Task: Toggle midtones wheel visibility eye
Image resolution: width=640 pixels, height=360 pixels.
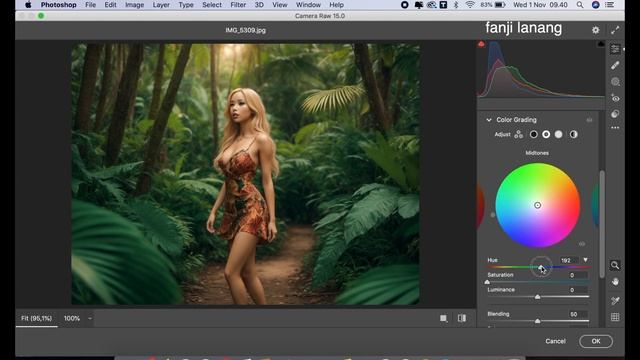Action: point(582,244)
